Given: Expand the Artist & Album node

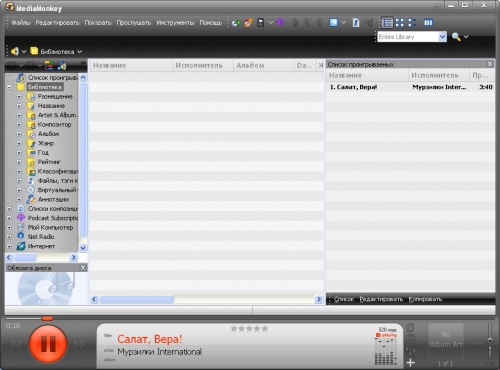Looking at the screenshot, I should pos(19,115).
